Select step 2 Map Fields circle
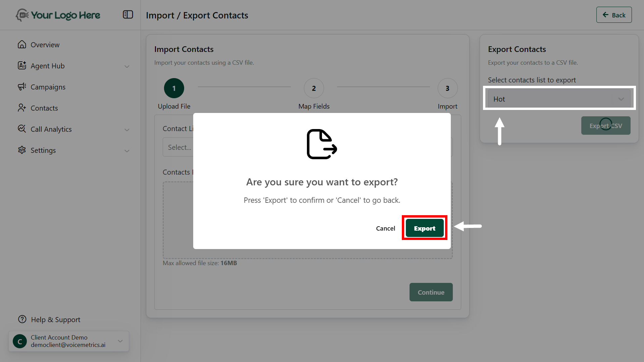The height and width of the screenshot is (362, 644). pyautogui.click(x=314, y=88)
